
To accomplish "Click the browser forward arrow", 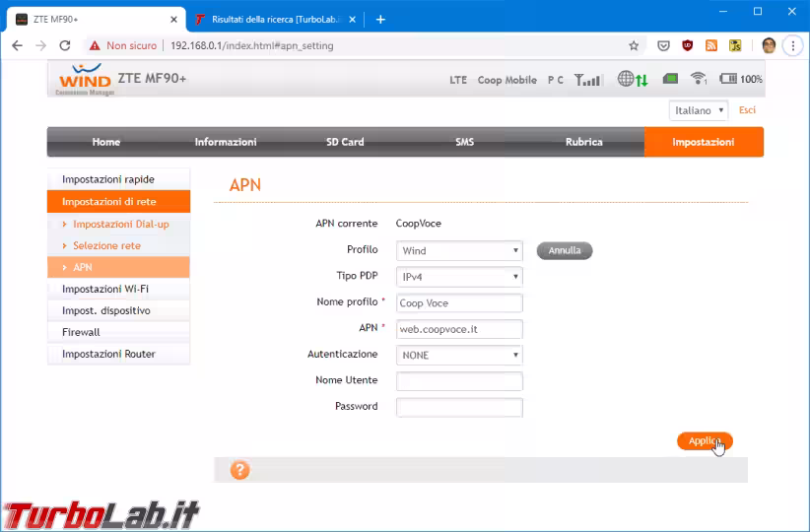I will click(40, 45).
